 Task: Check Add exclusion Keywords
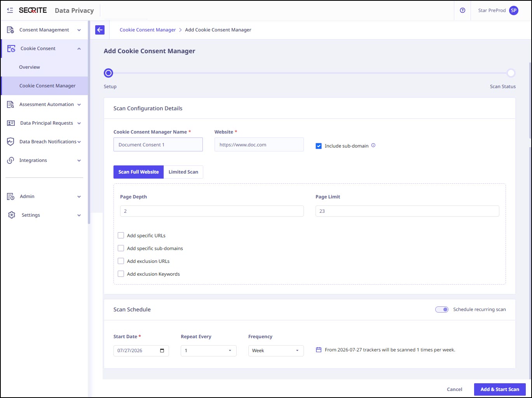pyautogui.click(x=121, y=274)
